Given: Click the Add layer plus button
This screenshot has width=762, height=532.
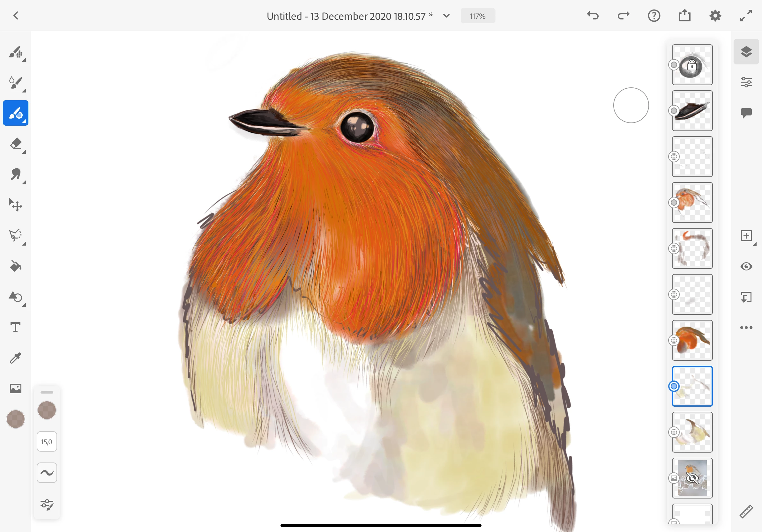Looking at the screenshot, I should tap(746, 236).
